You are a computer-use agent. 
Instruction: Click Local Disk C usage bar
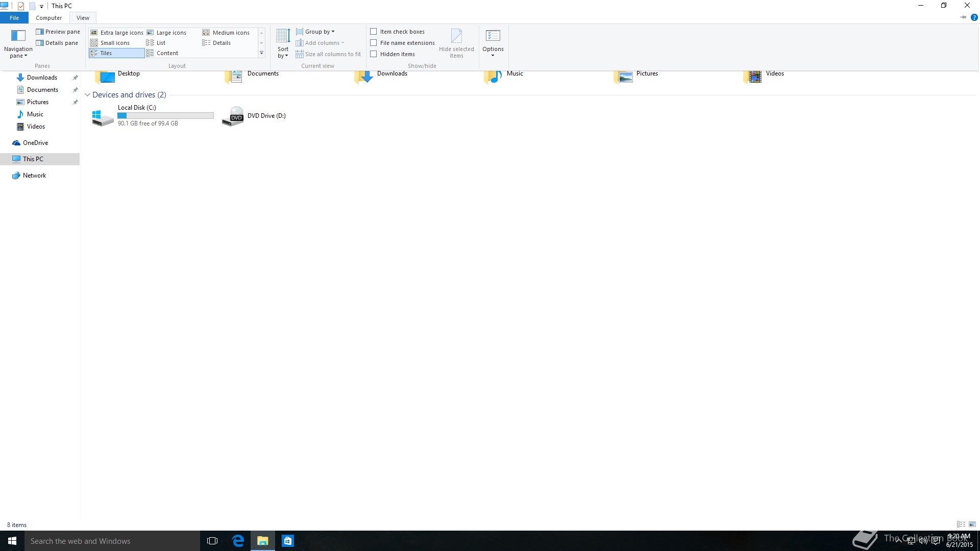coord(165,116)
